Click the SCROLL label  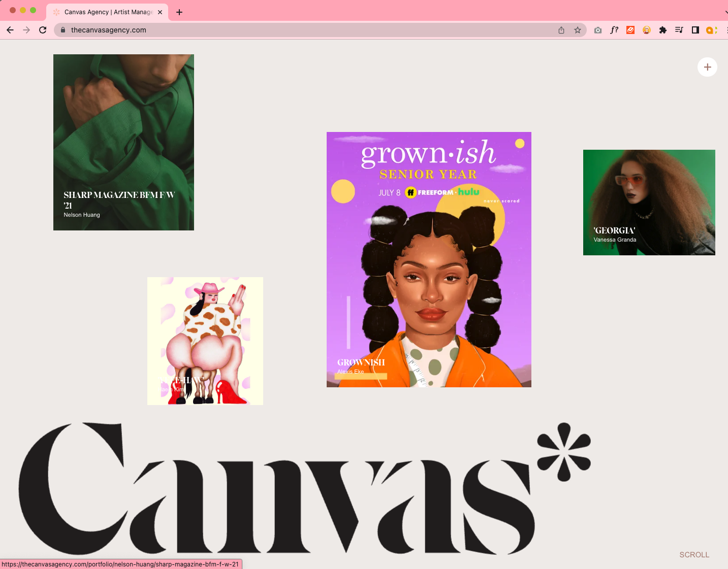[x=694, y=555]
